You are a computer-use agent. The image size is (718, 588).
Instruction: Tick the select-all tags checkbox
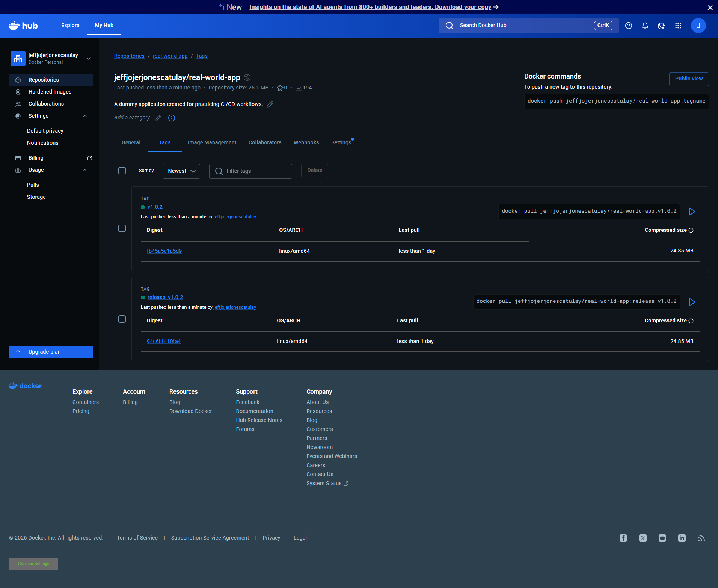point(122,171)
